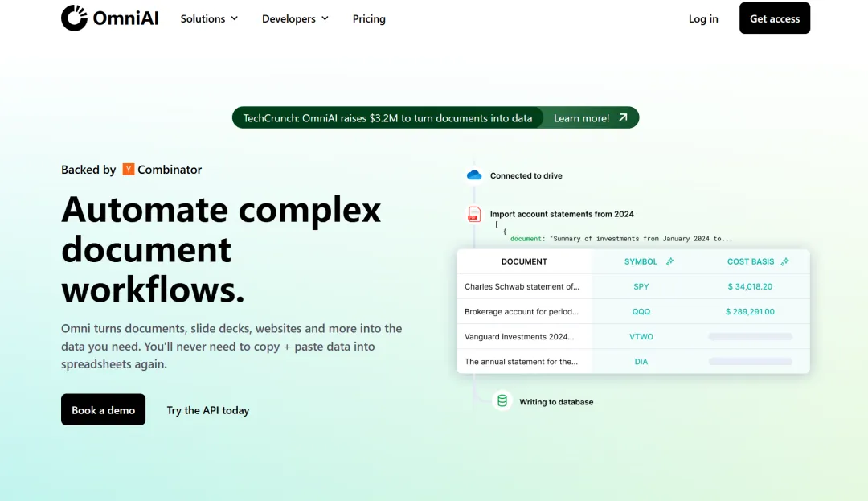The image size is (868, 501).
Task: Click the DIA symbol cell
Action: [x=641, y=361]
